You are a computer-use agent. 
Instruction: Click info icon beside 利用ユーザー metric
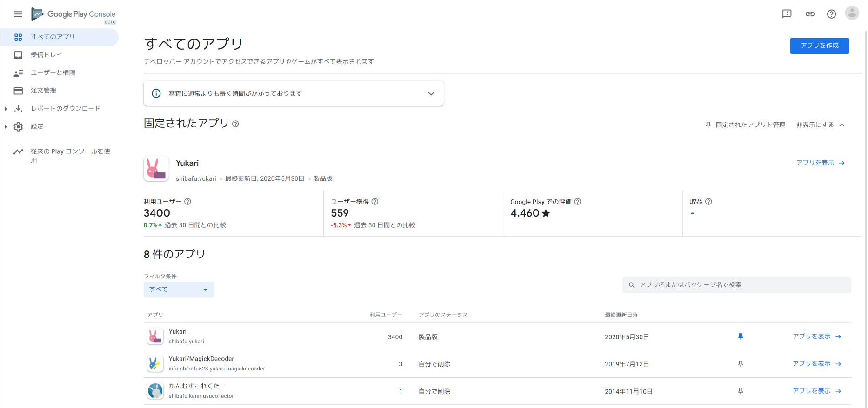187,202
